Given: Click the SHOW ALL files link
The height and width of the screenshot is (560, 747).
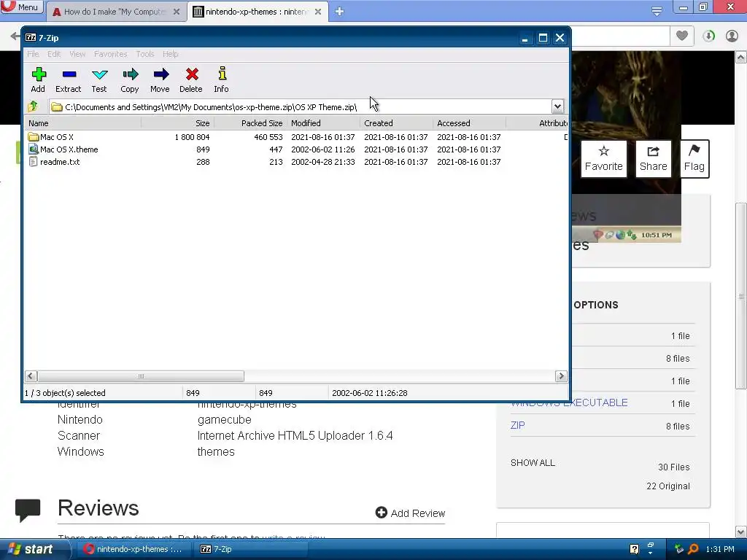Looking at the screenshot, I should tap(533, 463).
